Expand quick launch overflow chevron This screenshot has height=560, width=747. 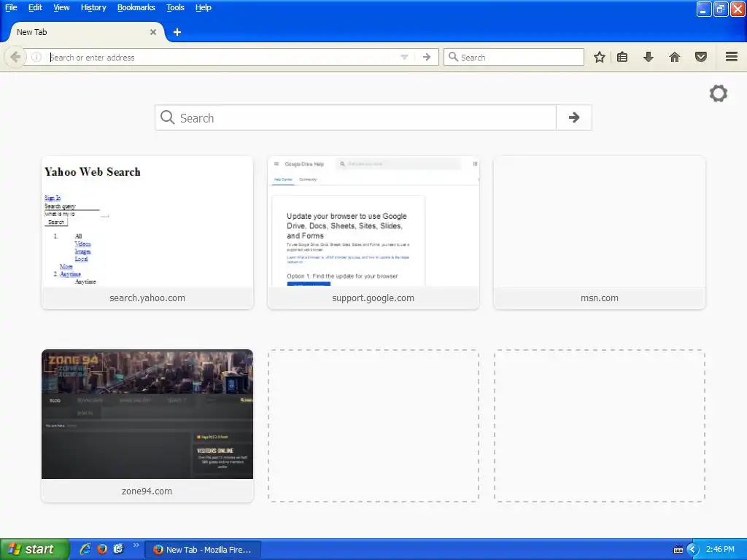[x=136, y=545]
